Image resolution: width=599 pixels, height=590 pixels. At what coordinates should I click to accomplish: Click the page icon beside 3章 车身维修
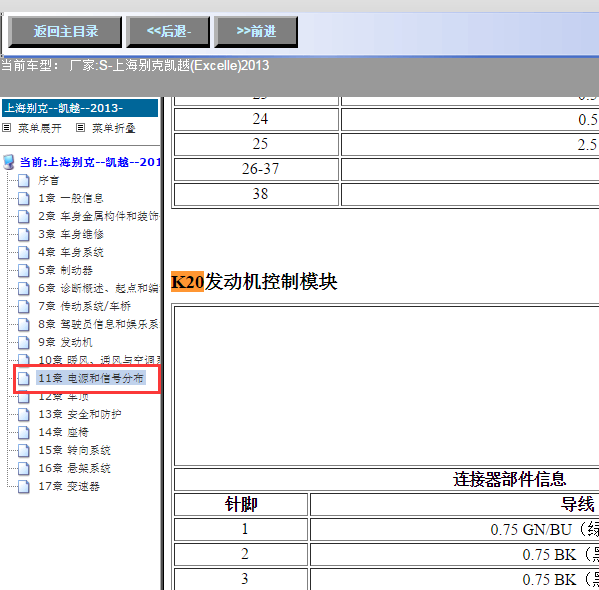pyautogui.click(x=24, y=234)
